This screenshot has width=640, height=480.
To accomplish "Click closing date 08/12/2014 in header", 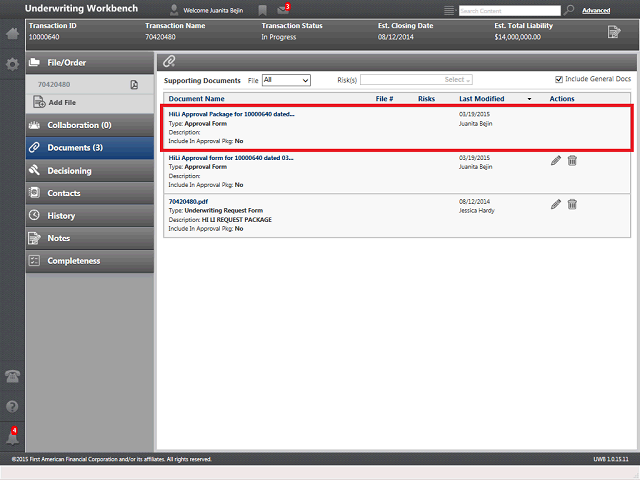I will (x=396, y=37).
